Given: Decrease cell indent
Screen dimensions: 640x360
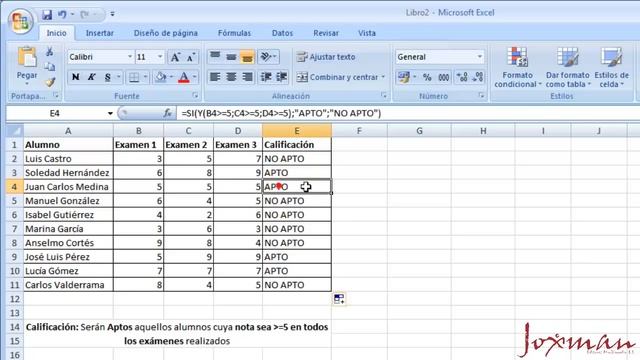Looking at the screenshot, I should tap(266, 77).
